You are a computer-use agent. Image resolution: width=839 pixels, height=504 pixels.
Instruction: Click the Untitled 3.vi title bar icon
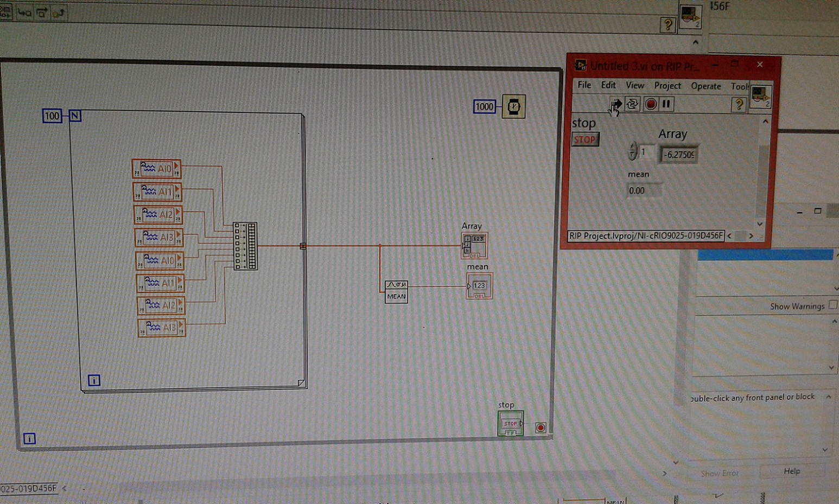pyautogui.click(x=581, y=66)
